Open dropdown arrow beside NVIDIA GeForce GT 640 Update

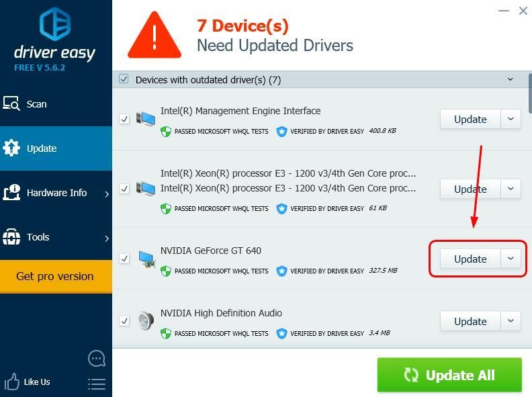511,259
